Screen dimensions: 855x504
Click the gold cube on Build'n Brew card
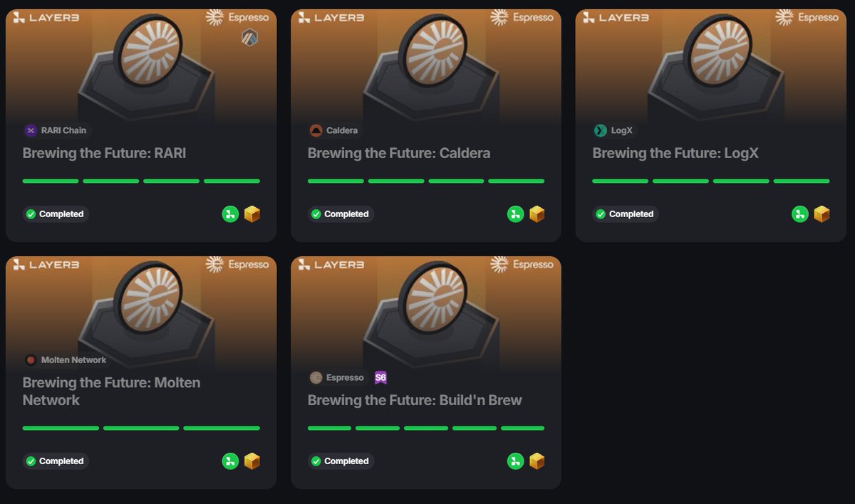pos(537,461)
